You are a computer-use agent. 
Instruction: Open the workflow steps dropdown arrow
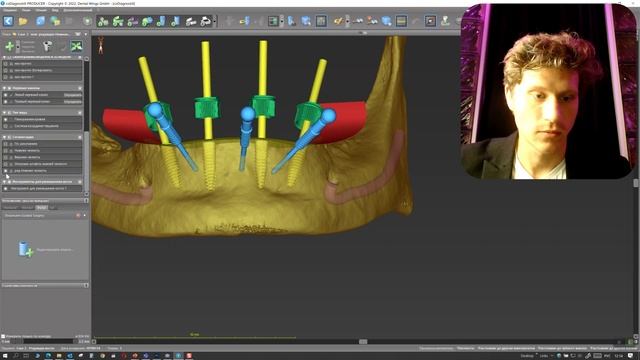[215, 21]
